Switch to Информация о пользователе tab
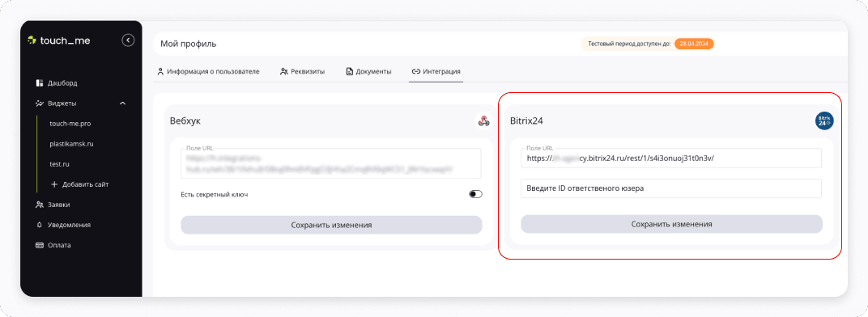 pyautogui.click(x=208, y=71)
